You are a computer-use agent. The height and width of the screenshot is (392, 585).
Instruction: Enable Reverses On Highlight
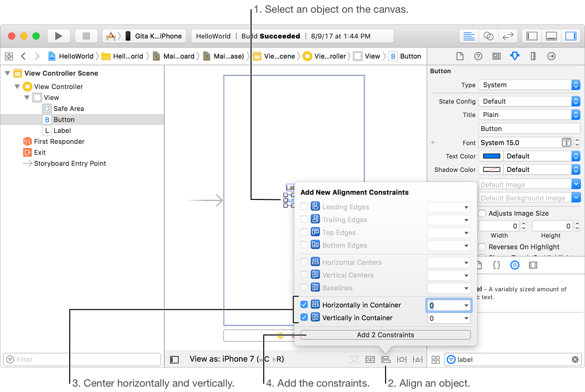(482, 247)
